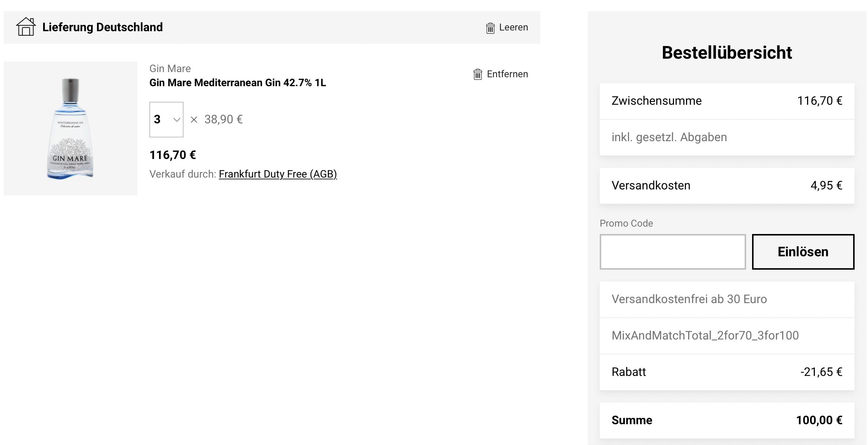The width and height of the screenshot is (868, 445).
Task: Click the Rabatt discount row
Action: pos(727,372)
